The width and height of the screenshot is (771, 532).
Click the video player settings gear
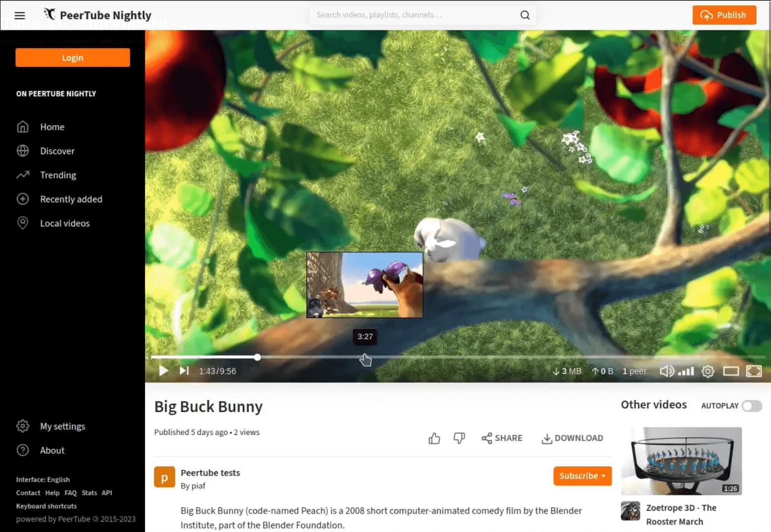point(708,371)
